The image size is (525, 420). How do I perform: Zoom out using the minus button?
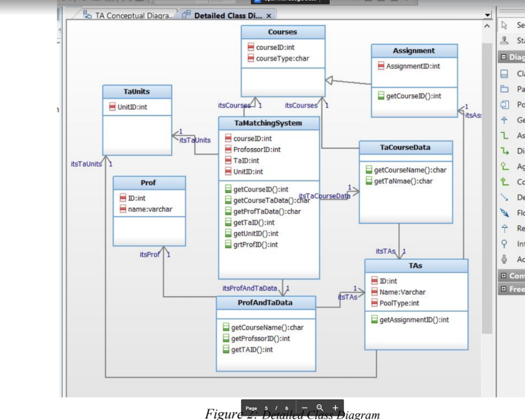305,408
